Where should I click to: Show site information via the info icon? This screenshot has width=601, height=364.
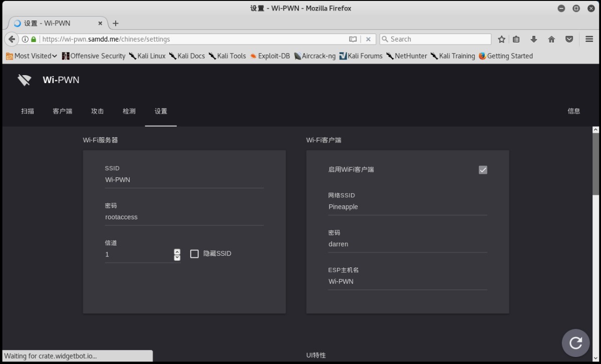click(x=25, y=39)
